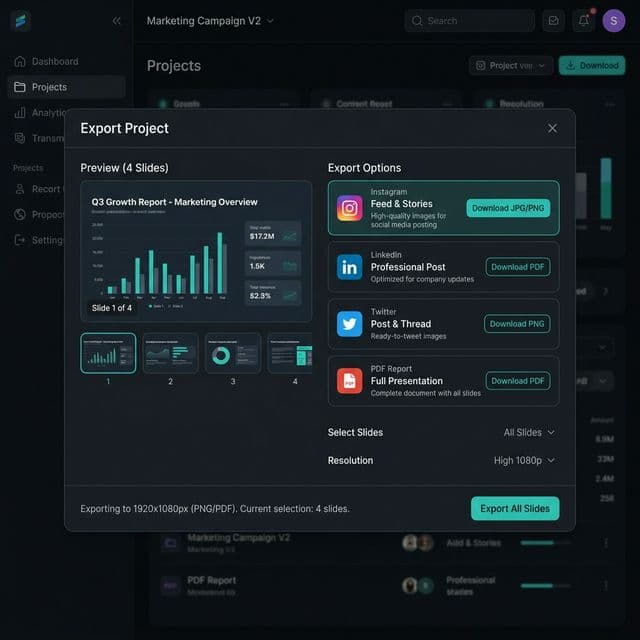Open notifications bell icon
The image size is (640, 640).
pos(584,21)
